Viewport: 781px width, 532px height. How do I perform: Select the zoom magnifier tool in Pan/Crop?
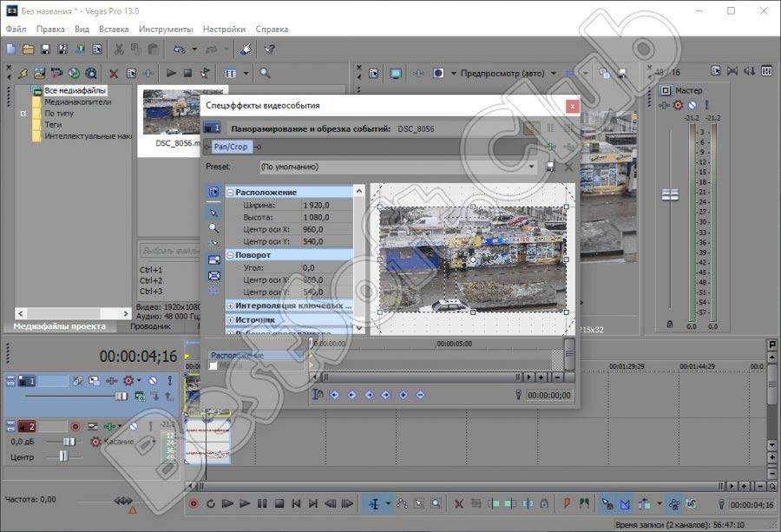point(213,228)
